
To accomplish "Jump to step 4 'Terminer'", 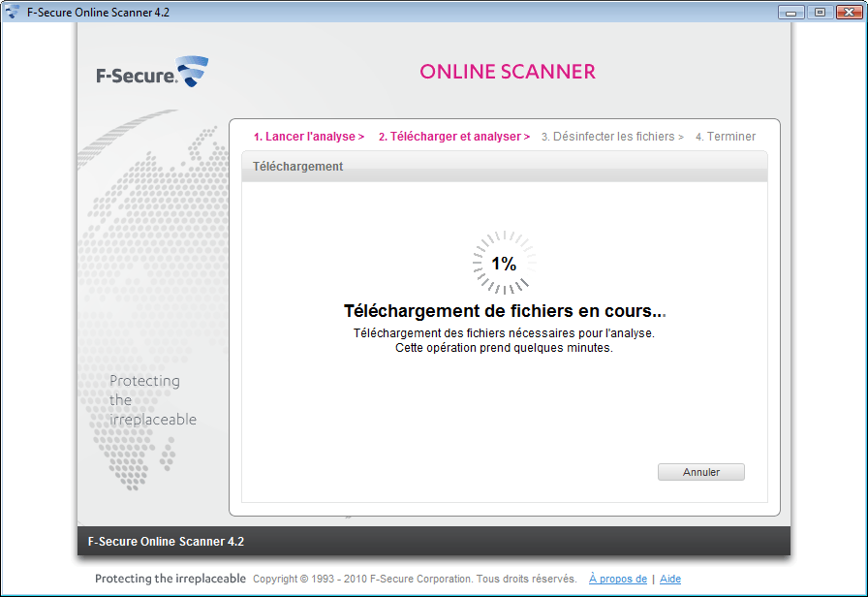I will (x=725, y=137).
